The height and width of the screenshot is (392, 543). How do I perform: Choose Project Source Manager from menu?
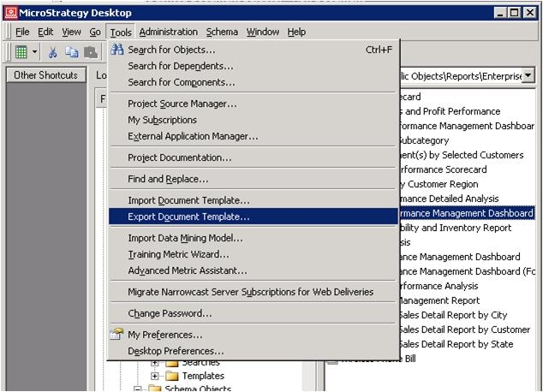[x=182, y=104]
